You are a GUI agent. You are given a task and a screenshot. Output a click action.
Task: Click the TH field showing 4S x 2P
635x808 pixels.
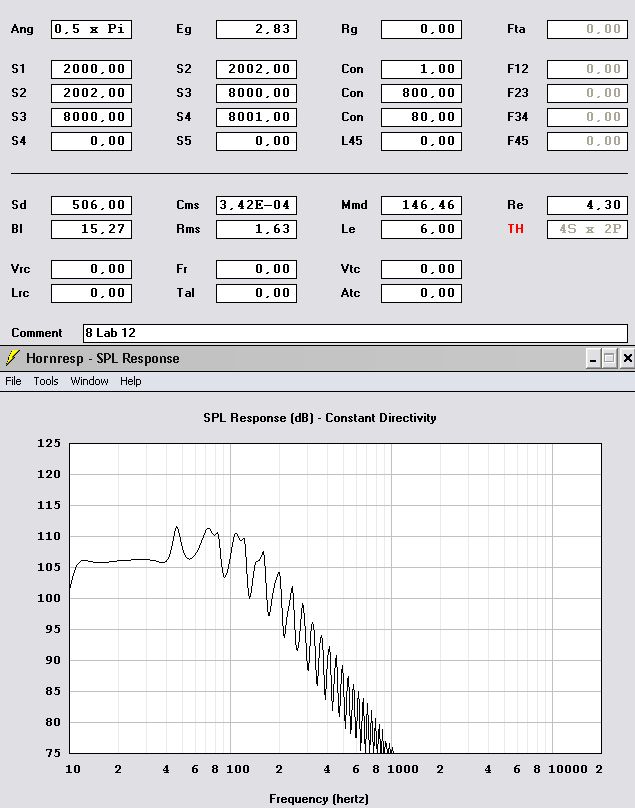(x=587, y=229)
